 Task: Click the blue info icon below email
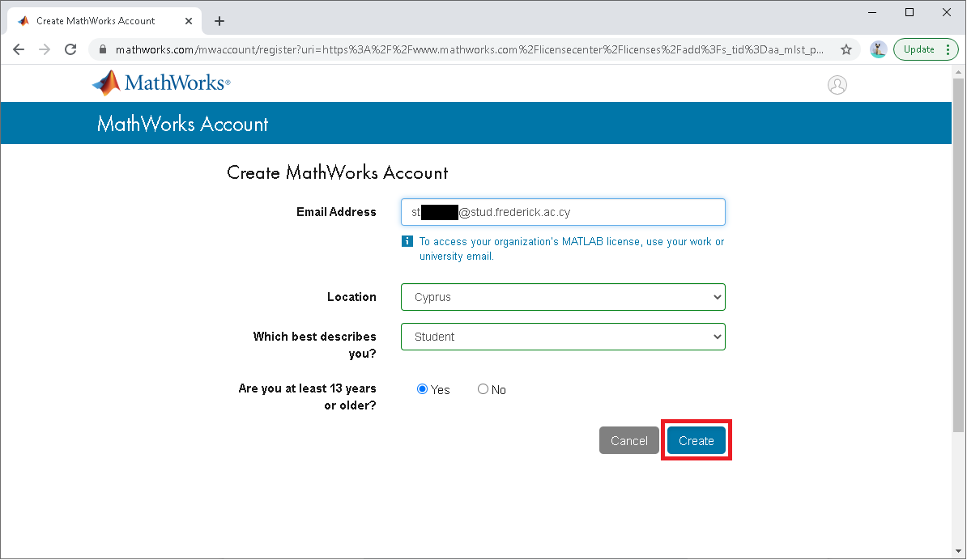click(x=407, y=241)
